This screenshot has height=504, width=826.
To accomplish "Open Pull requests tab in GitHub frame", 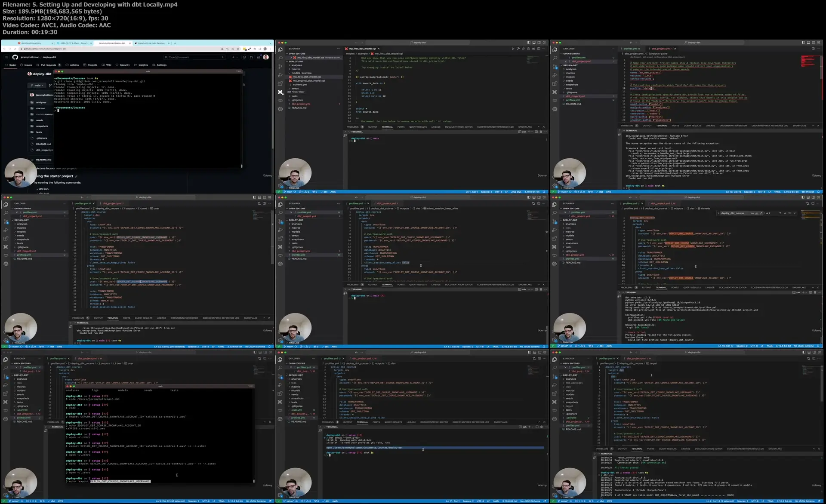I will (49, 65).
